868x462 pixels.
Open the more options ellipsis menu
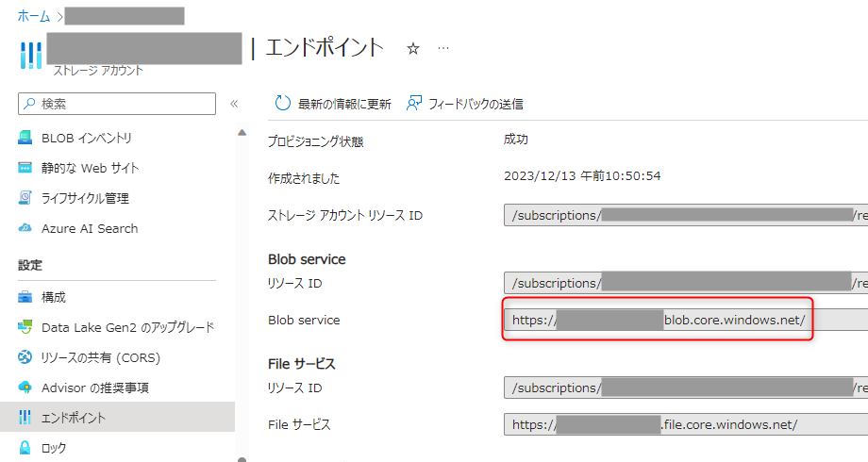(x=443, y=48)
